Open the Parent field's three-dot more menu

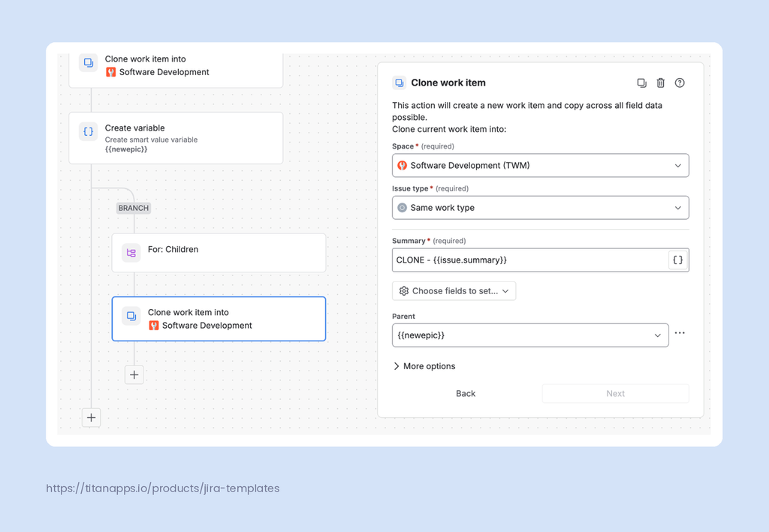(679, 333)
